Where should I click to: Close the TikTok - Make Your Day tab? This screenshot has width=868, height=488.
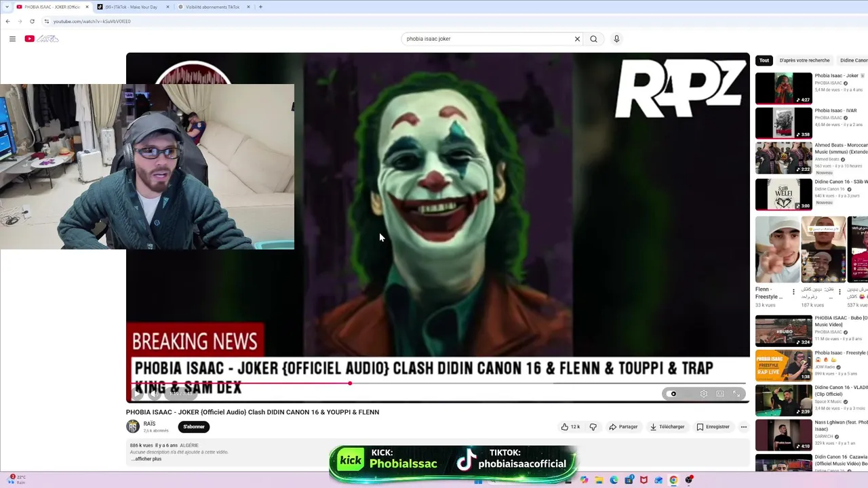pyautogui.click(x=167, y=7)
